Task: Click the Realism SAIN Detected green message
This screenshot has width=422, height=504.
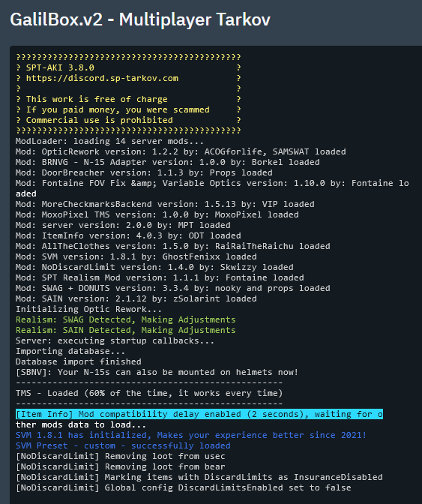Action: pos(126,330)
